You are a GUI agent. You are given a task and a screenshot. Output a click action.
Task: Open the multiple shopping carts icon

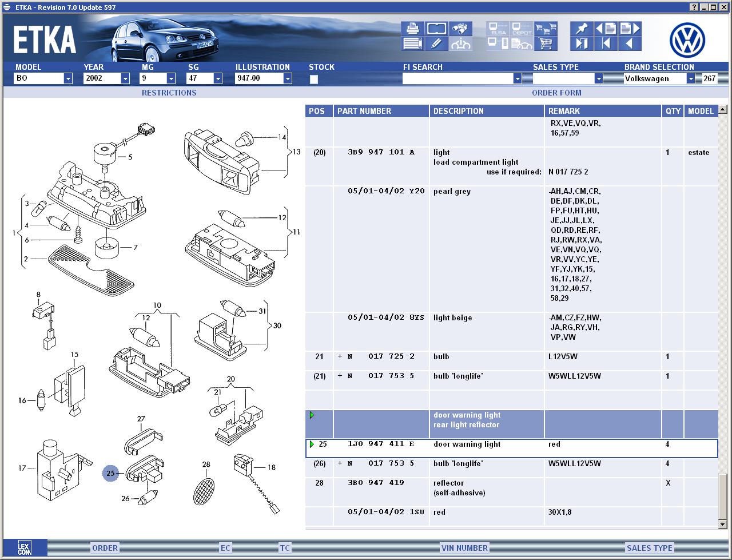(546, 29)
